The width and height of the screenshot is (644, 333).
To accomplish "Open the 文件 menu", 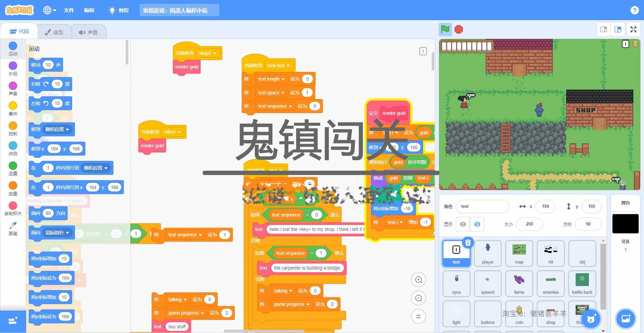I will pos(69,10).
